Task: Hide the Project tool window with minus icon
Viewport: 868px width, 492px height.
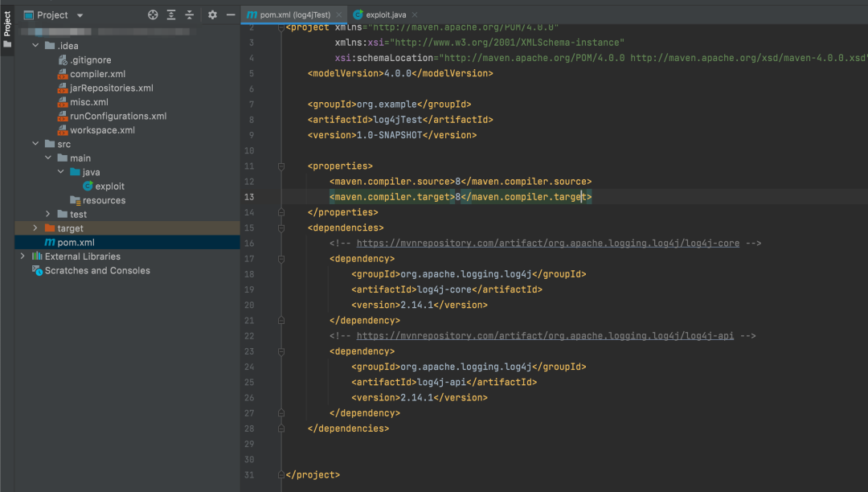Action: [231, 15]
